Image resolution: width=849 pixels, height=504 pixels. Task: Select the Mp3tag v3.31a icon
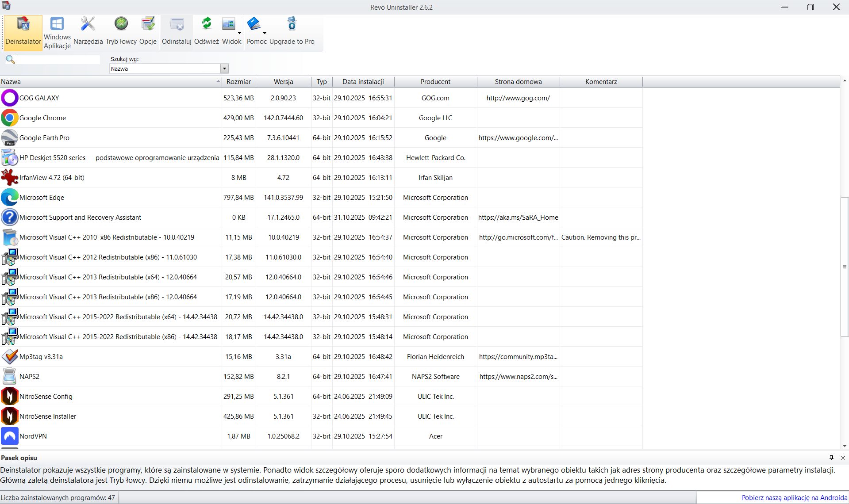[x=9, y=357]
